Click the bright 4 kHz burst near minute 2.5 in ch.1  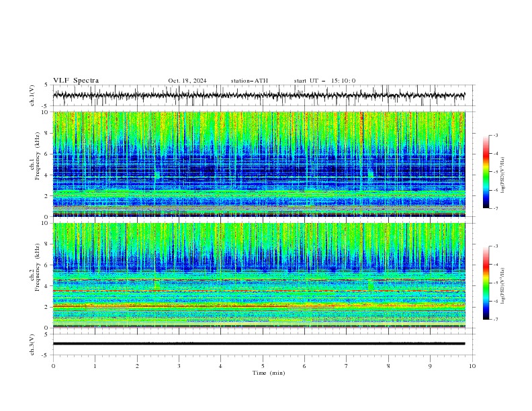pos(157,175)
